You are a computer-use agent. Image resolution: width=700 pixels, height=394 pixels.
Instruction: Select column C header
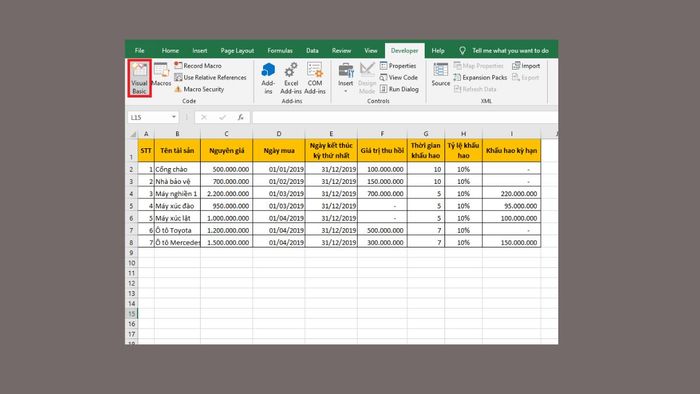pos(226,133)
